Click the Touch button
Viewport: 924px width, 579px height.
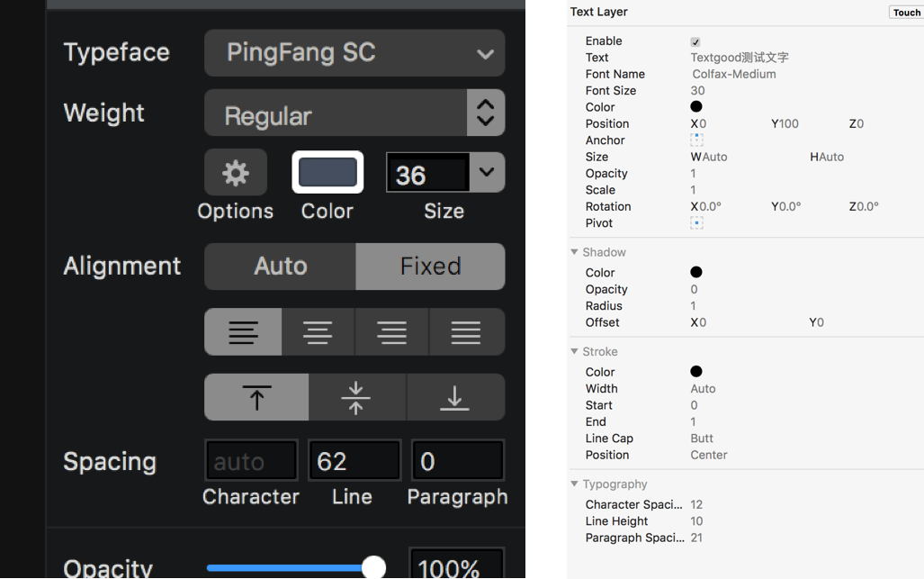[x=906, y=13]
